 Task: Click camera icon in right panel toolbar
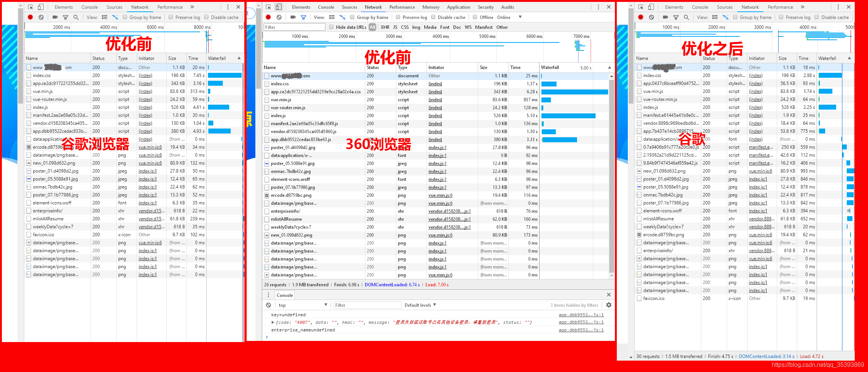point(665,17)
